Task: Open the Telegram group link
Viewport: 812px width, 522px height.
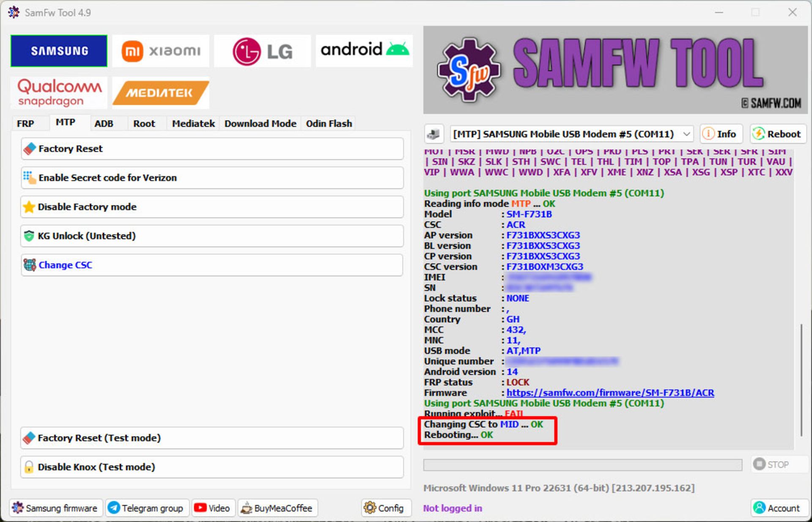Action: click(147, 508)
